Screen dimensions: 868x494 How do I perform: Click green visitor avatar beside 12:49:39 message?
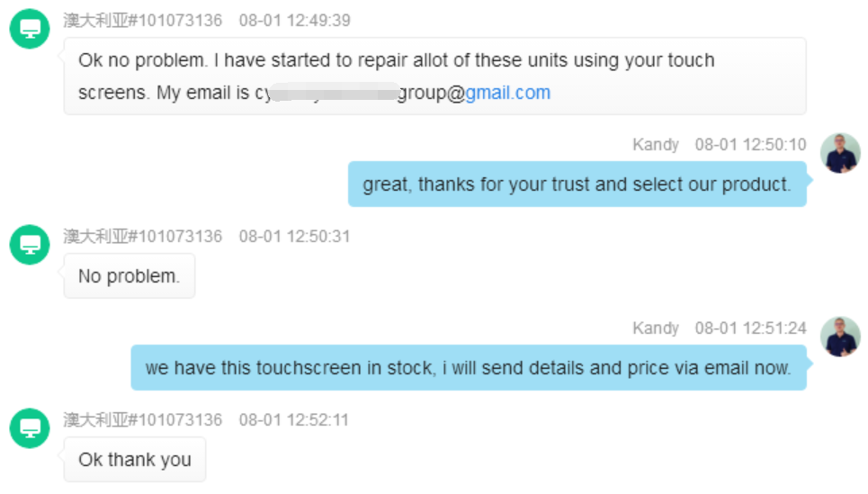[x=30, y=29]
